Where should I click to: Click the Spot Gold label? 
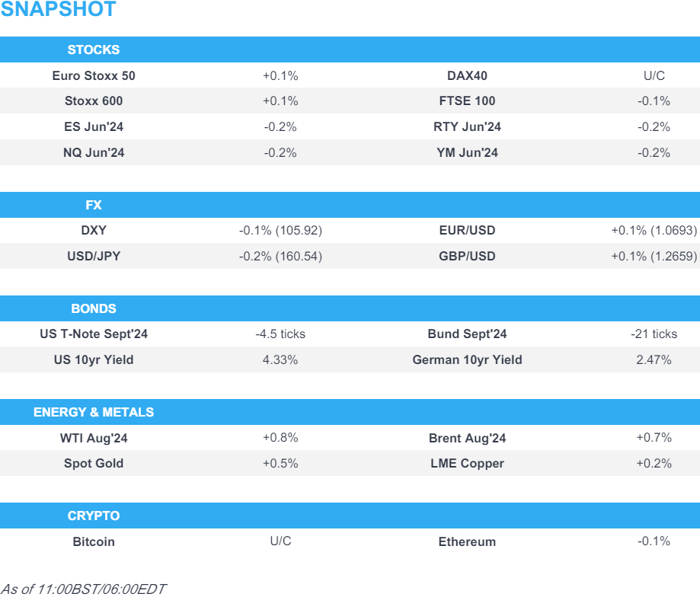tap(94, 463)
